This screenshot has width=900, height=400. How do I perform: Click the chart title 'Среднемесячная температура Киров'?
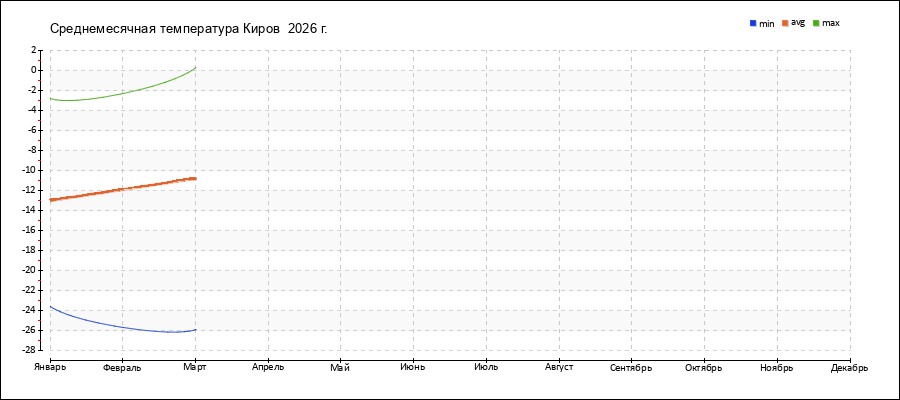[188, 28]
